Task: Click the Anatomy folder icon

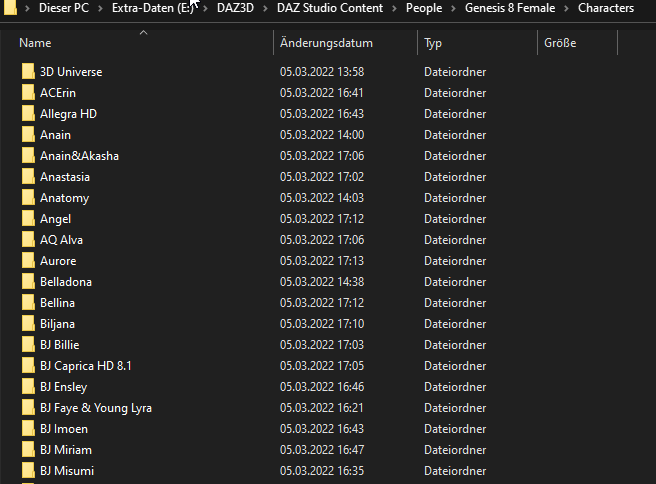Action: point(28,197)
